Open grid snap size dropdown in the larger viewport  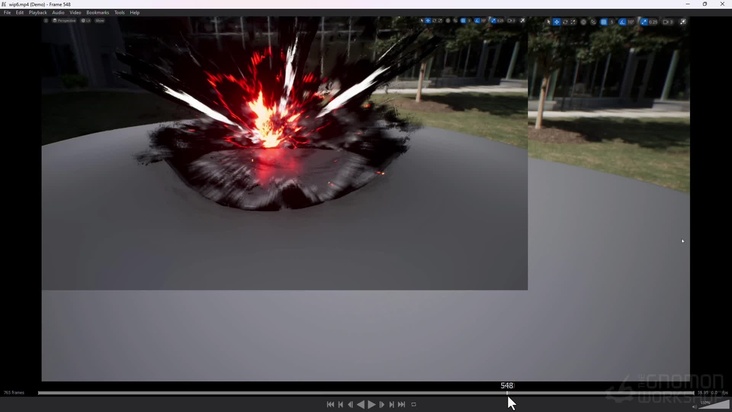coord(612,22)
